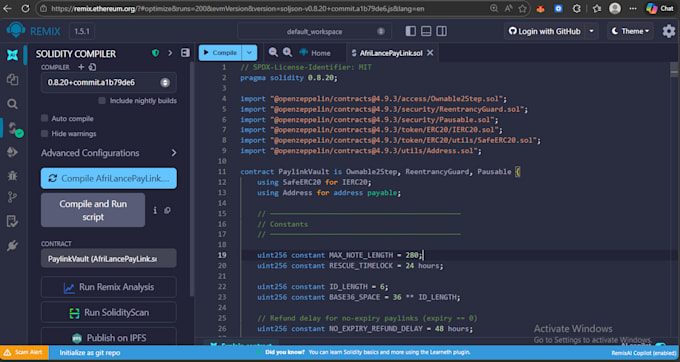Copy script icon beside Compile and Run

pyautogui.click(x=167, y=210)
